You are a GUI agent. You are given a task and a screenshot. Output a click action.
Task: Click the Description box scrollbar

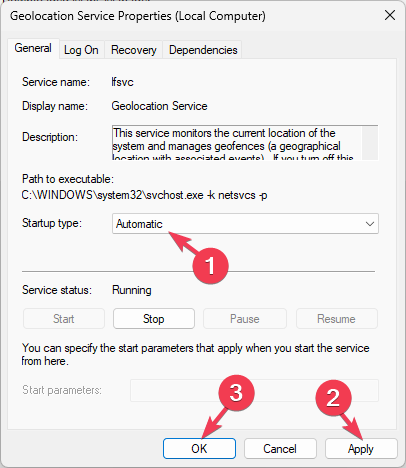[x=370, y=143]
